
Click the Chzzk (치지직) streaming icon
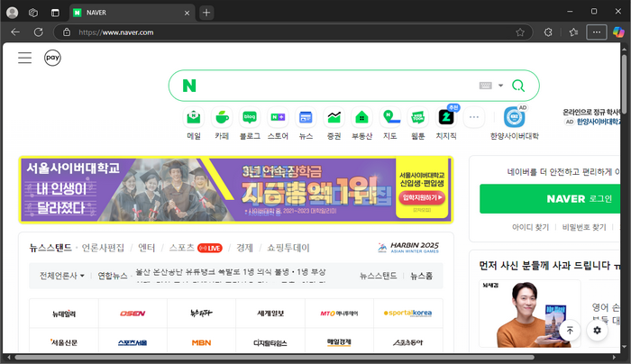pos(446,118)
